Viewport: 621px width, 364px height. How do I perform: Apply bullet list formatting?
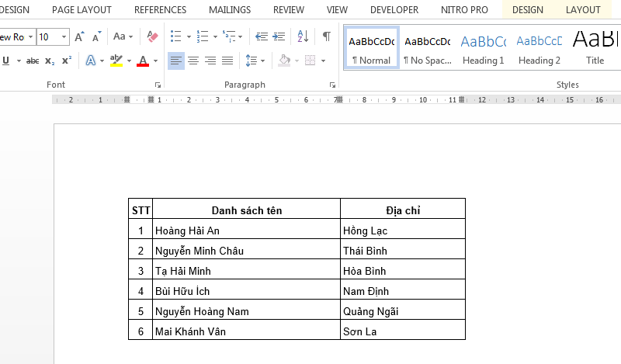pyautogui.click(x=176, y=36)
